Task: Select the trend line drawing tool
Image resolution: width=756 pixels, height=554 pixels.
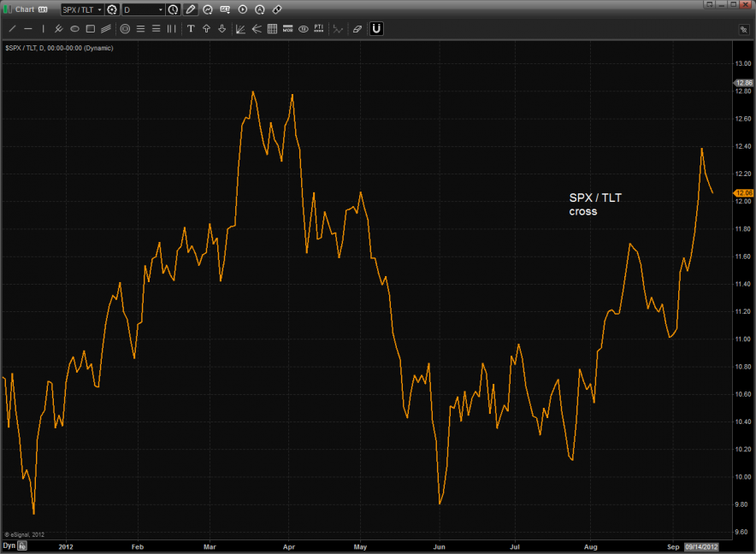Action: click(x=13, y=29)
